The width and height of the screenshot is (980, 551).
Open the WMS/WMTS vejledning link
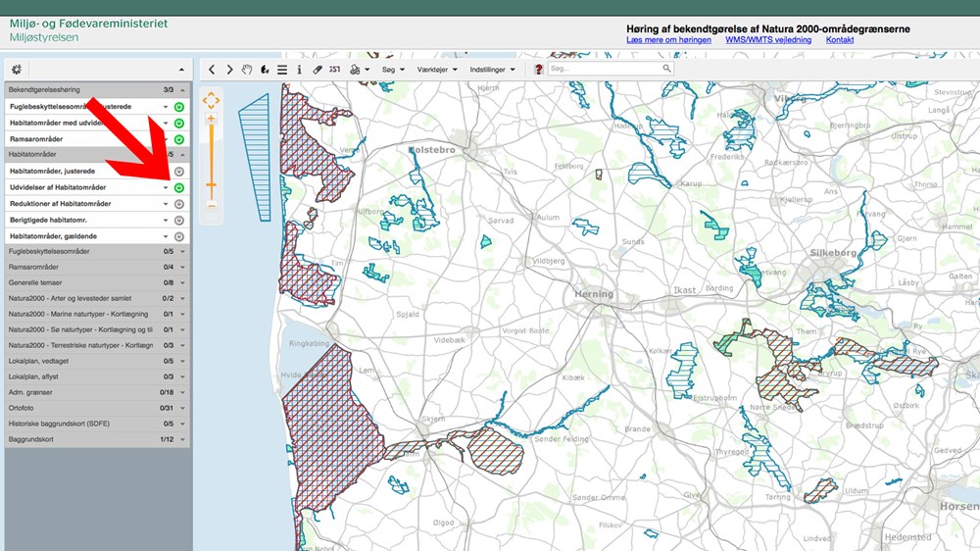768,40
